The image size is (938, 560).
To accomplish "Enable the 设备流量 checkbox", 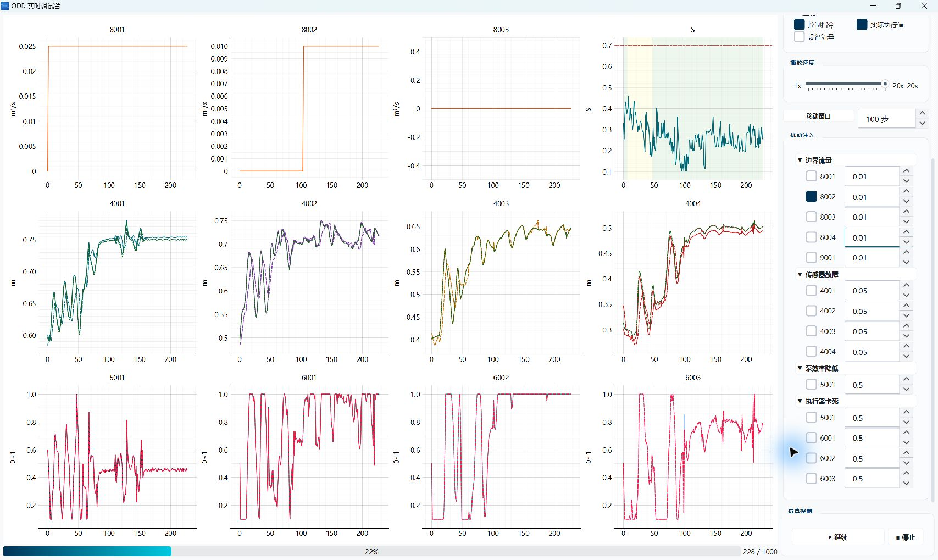I will 800,36.
